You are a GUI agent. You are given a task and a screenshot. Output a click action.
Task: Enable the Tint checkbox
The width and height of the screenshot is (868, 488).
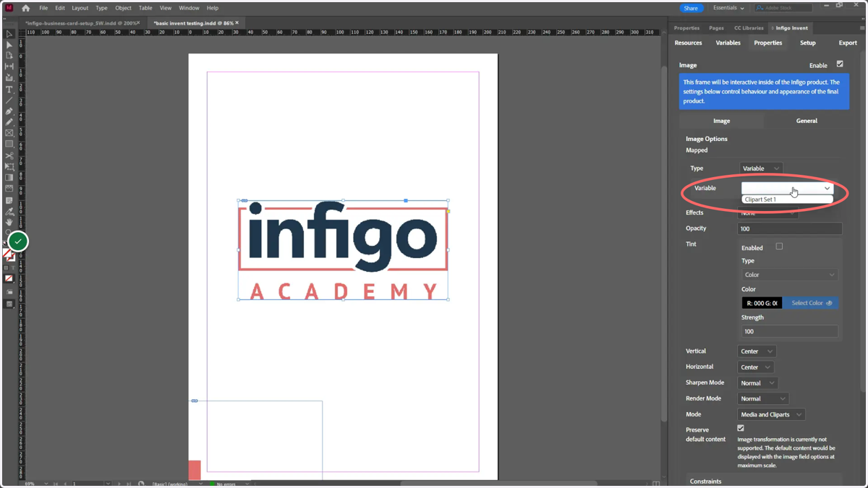tap(779, 247)
